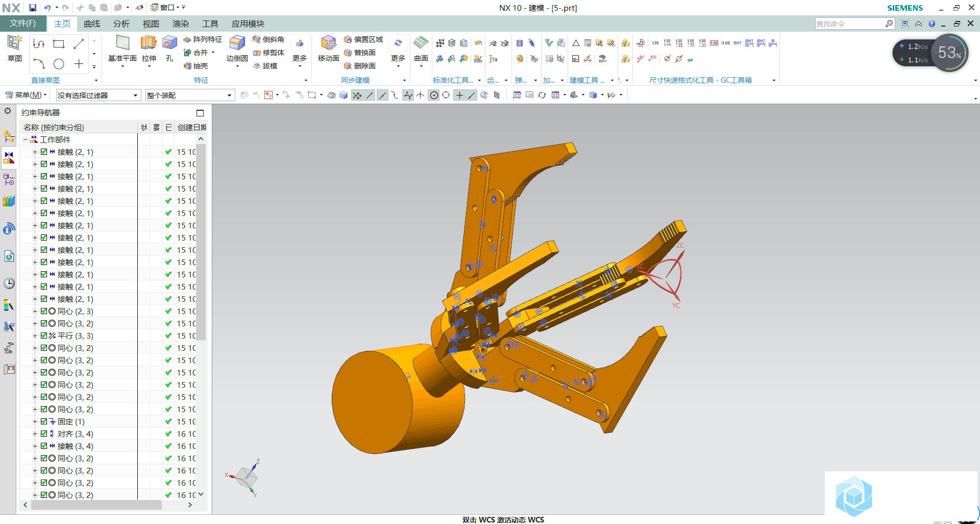This screenshot has height=524, width=980.
Task: Click the 创建日期 column header
Action: click(191, 127)
